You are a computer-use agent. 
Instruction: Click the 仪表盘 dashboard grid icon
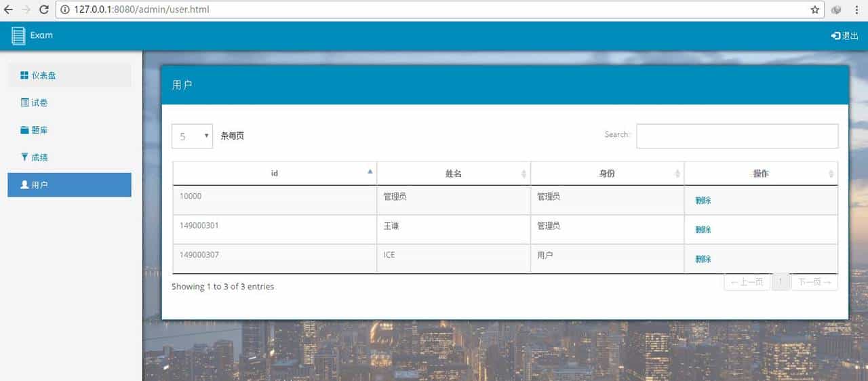coord(24,75)
